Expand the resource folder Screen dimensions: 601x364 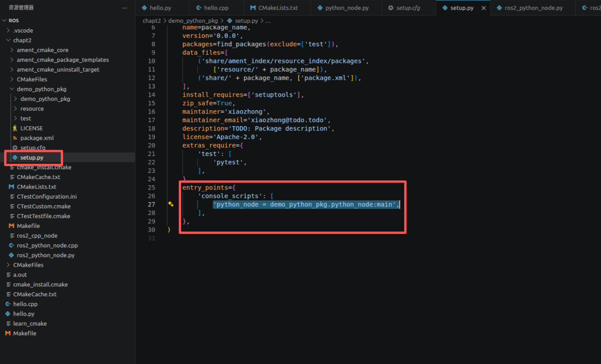pos(16,109)
